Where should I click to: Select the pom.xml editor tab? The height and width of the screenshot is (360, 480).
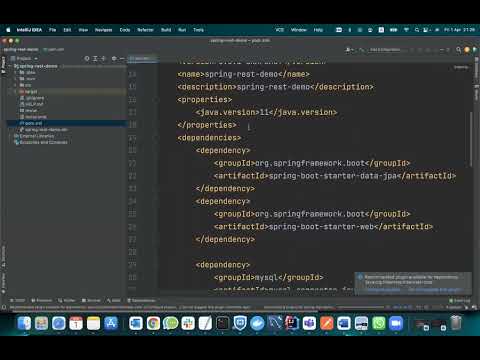[x=142, y=58]
